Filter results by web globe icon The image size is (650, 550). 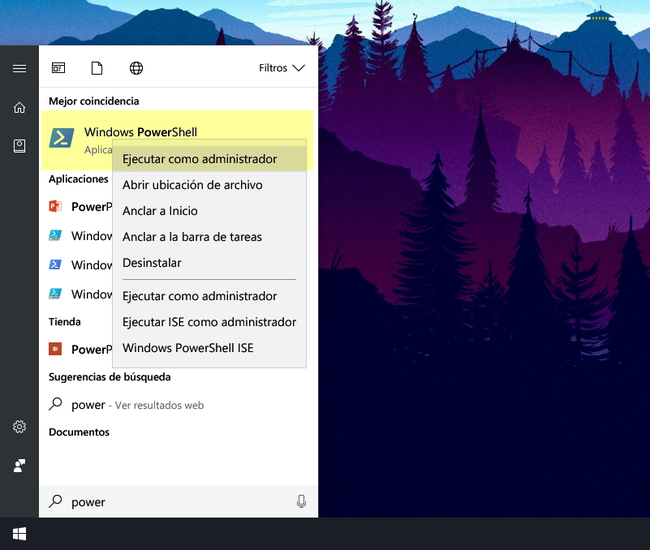point(136,68)
